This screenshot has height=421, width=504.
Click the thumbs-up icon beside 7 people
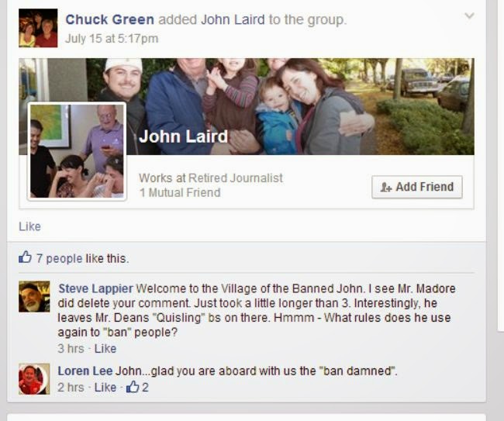[x=25, y=257]
